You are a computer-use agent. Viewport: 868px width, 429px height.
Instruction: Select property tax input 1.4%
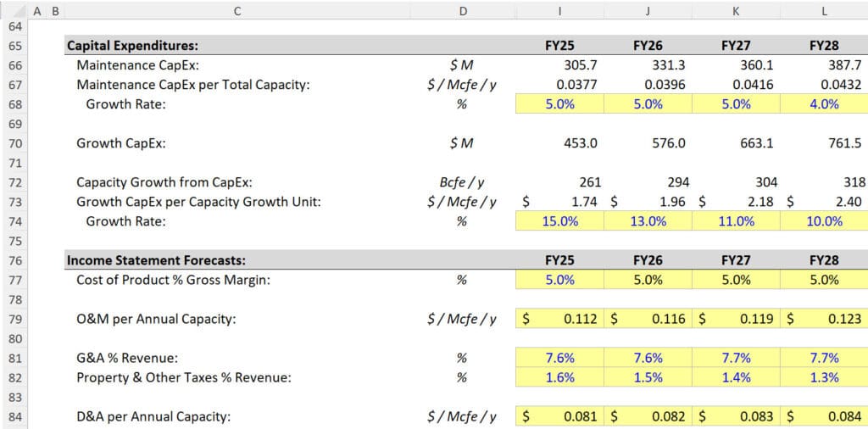(736, 377)
